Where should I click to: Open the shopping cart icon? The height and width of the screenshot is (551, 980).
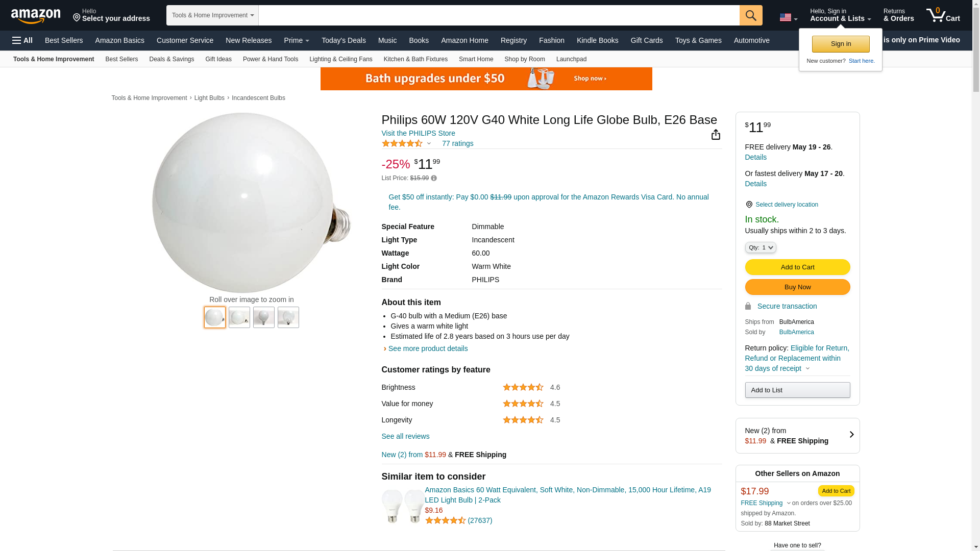click(943, 15)
